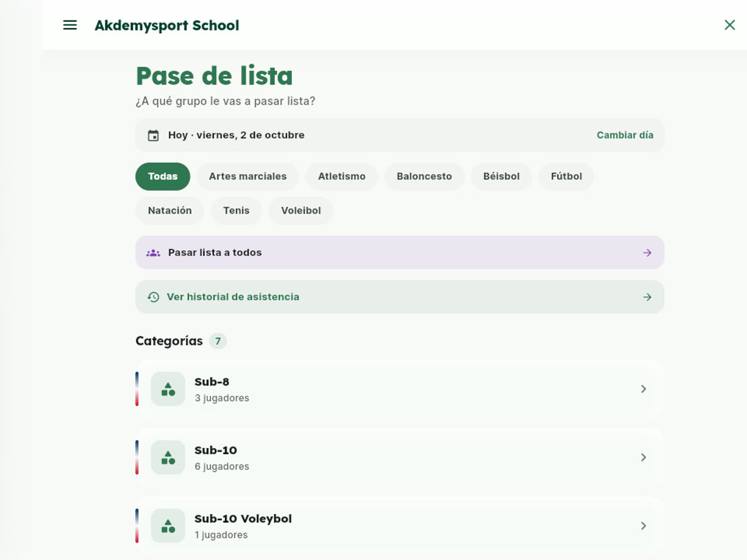Click the Sub-8 category shapes icon
This screenshot has height=560, width=747.
[x=168, y=389]
